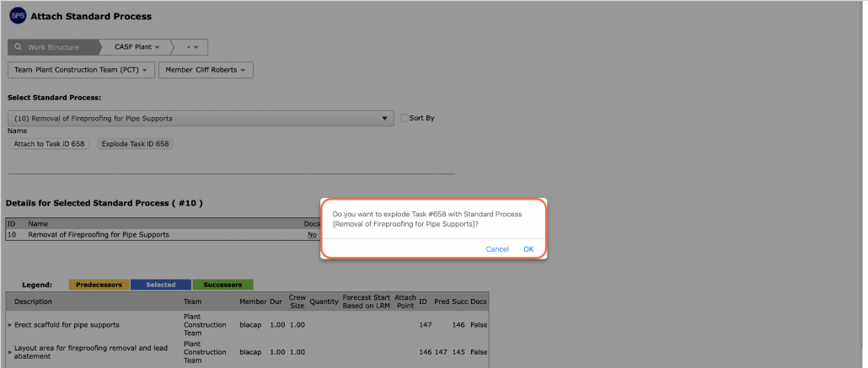This screenshot has height=368, width=868.
Task: Click the No link under Docs
Action: [312, 235]
